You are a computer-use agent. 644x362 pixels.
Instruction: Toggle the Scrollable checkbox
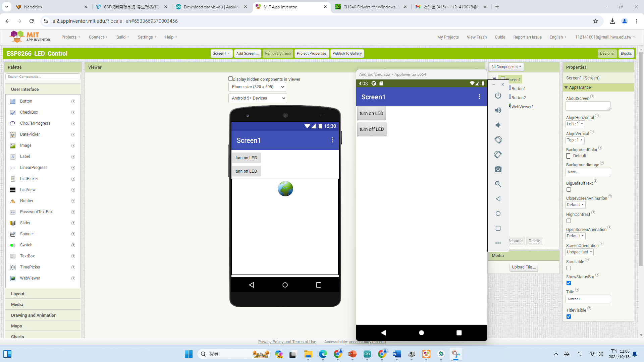(x=569, y=268)
